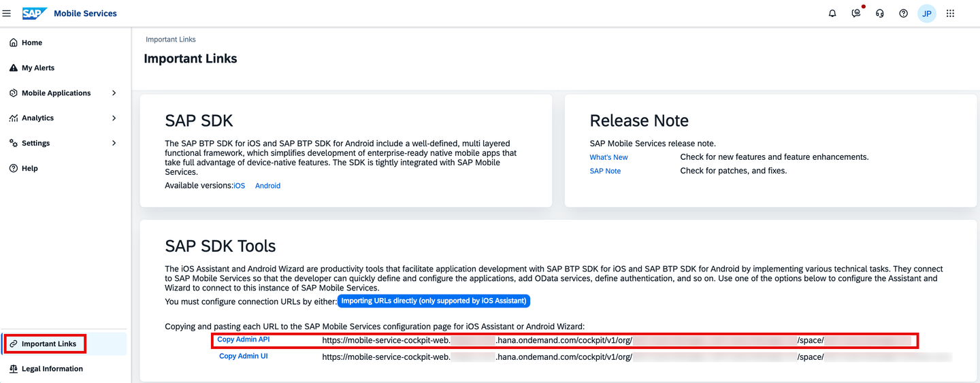Click the Analytics chart icon
Viewport: 980px width, 383px height.
point(14,118)
